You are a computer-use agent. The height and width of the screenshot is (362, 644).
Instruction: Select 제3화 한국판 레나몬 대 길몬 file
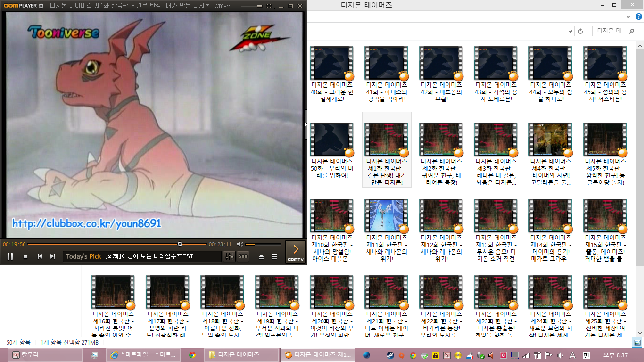coord(496,155)
